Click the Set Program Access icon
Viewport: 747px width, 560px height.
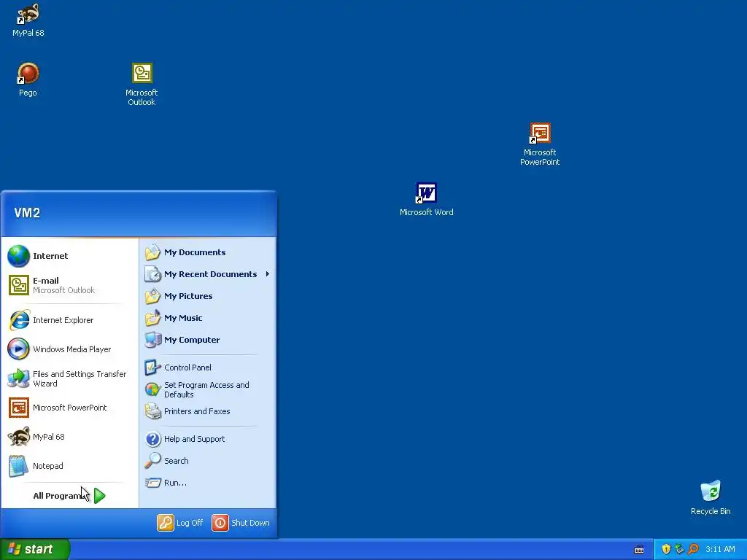coord(153,389)
